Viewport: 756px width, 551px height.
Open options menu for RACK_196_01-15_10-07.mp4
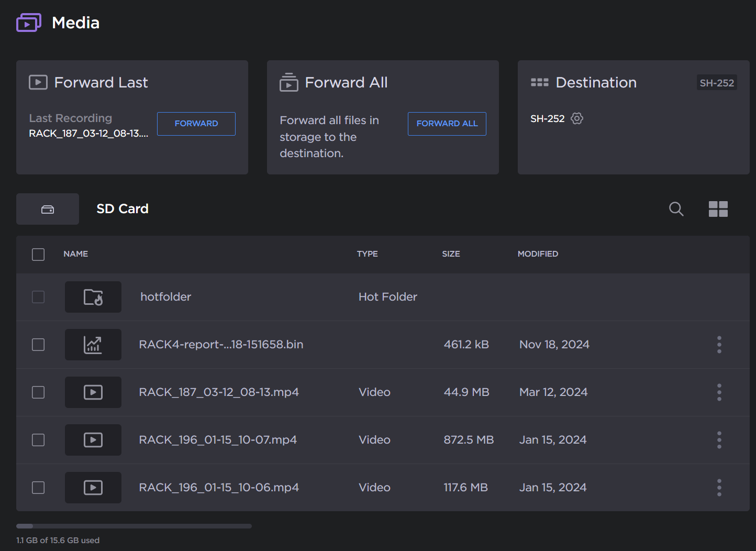pos(719,440)
